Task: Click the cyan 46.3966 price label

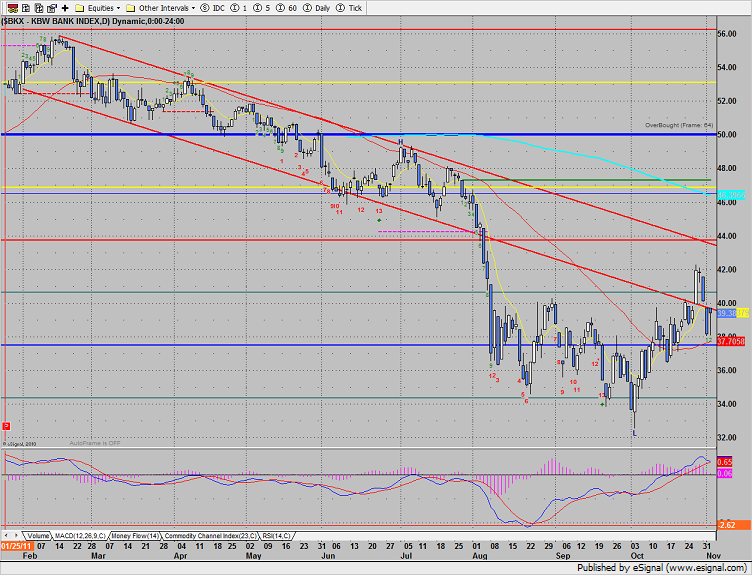Action: pos(731,195)
